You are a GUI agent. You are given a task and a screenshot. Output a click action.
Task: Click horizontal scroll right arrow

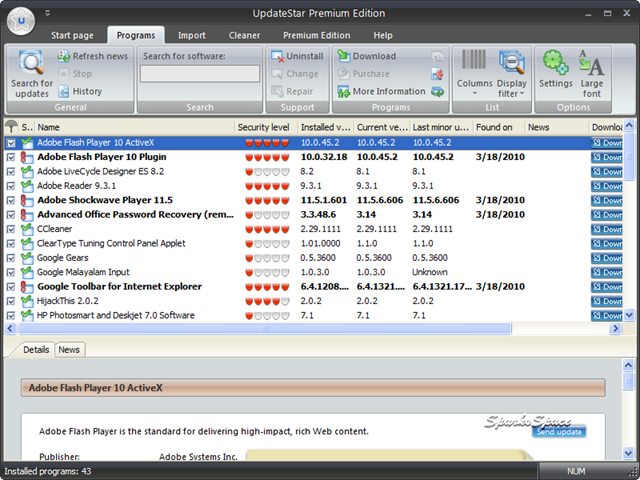pos(616,329)
